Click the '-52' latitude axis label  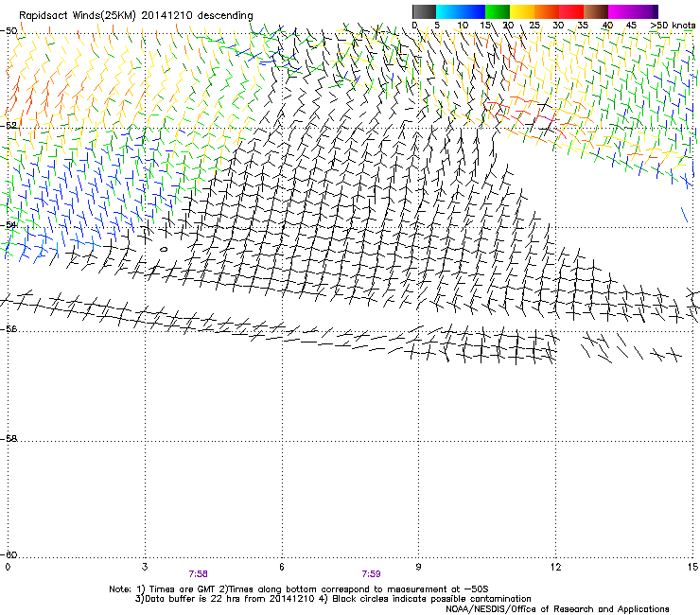point(9,126)
